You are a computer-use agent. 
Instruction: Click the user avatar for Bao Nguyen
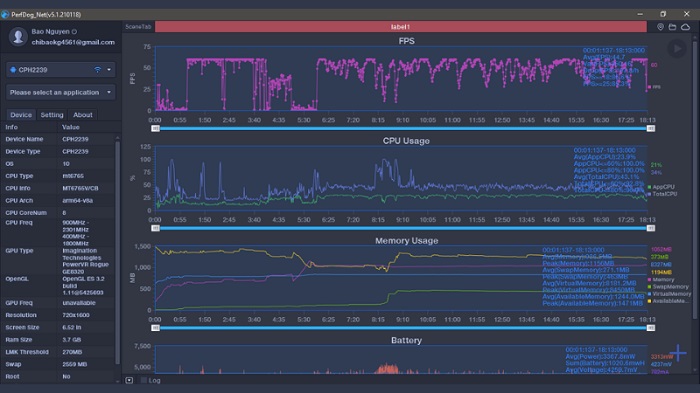pos(18,36)
